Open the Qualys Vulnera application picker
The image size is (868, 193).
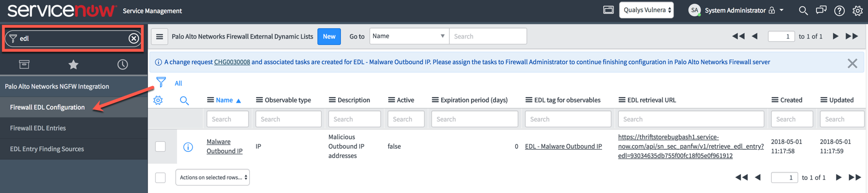(646, 10)
